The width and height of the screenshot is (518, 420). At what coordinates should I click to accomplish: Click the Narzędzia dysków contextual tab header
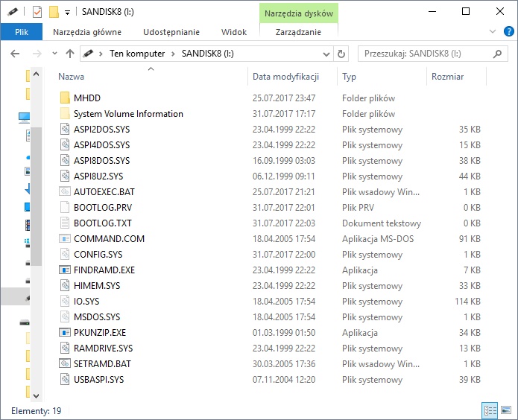click(x=299, y=13)
